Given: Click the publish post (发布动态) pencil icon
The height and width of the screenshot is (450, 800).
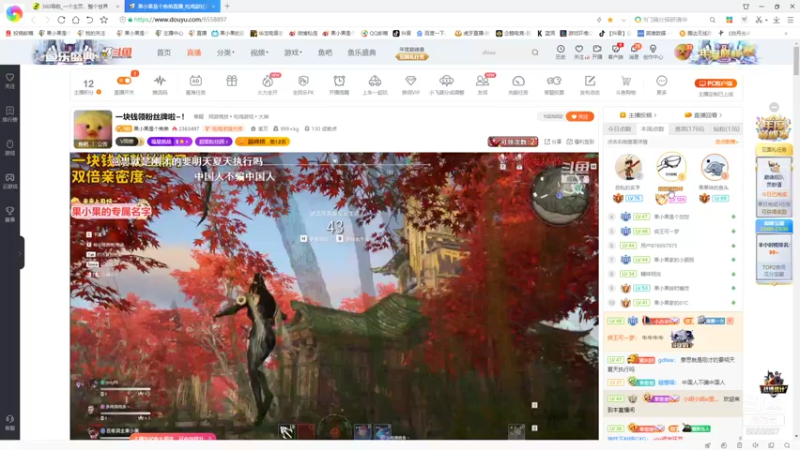Looking at the screenshot, I should coord(590,81).
